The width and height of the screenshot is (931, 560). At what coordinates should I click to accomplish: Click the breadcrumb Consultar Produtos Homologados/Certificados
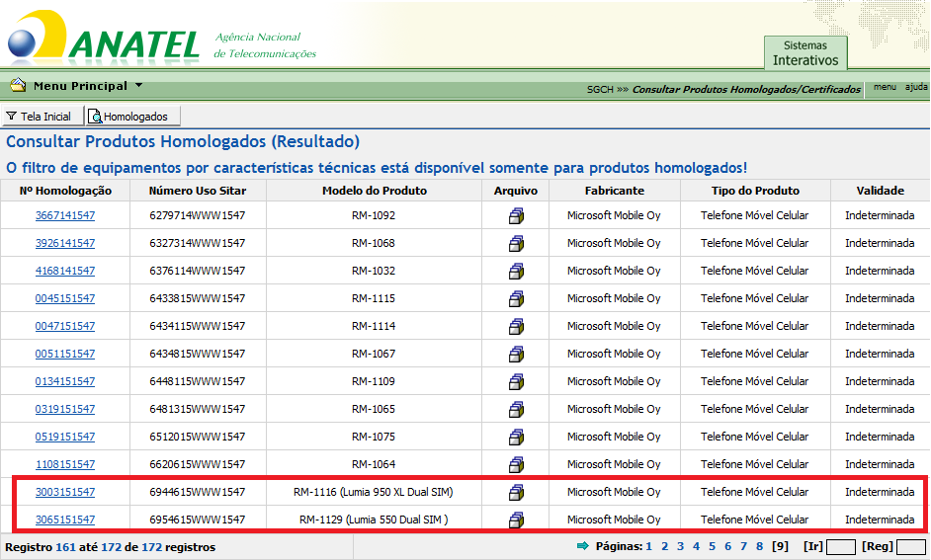pos(746,89)
